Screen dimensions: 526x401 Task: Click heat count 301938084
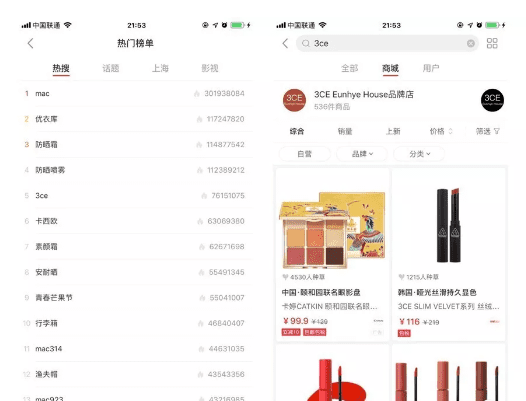224,94
